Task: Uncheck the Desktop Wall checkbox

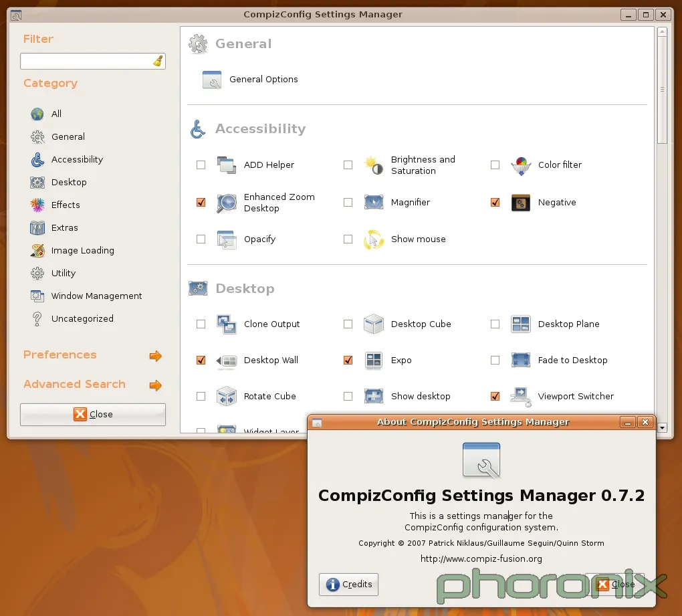Action: coord(201,361)
